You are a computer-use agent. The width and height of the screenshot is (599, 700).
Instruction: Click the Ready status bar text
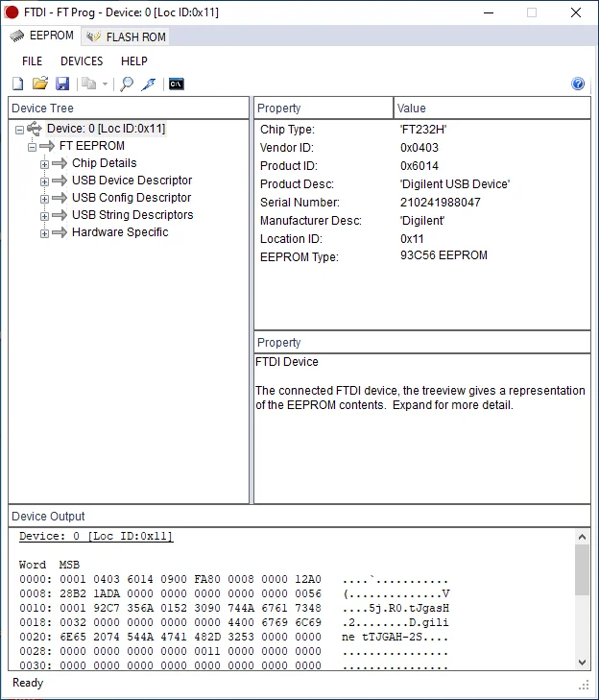tap(28, 683)
